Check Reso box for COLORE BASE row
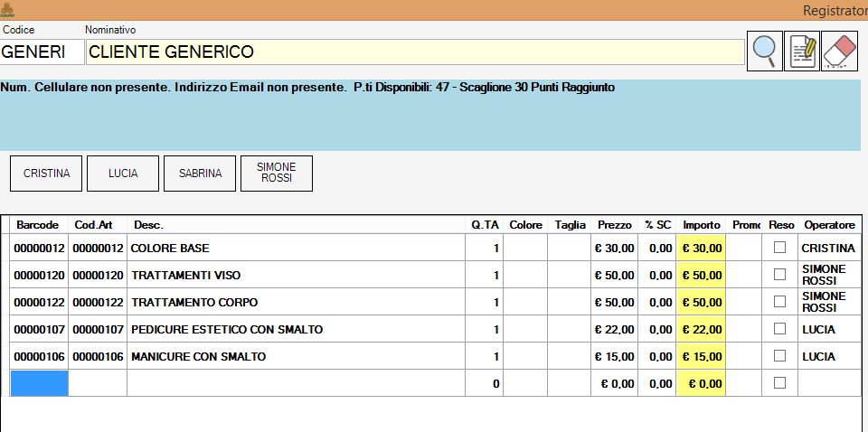Image resolution: width=868 pixels, height=432 pixels. point(779,248)
